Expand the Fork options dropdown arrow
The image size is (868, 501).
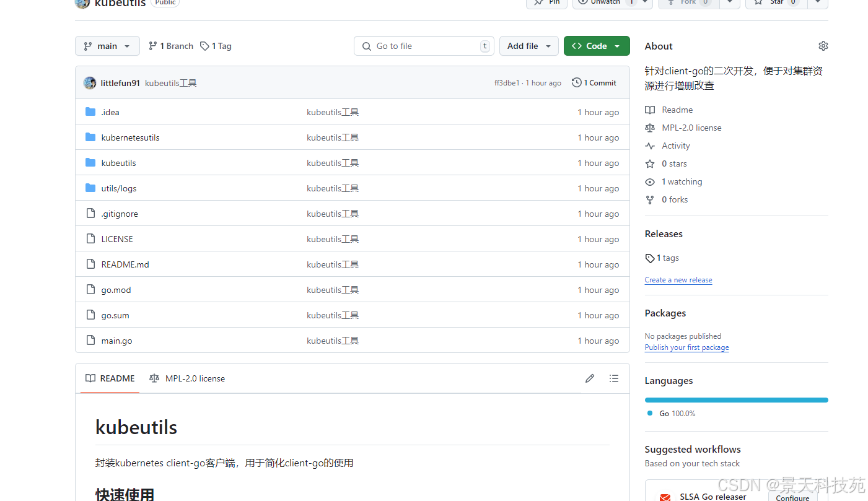731,3
